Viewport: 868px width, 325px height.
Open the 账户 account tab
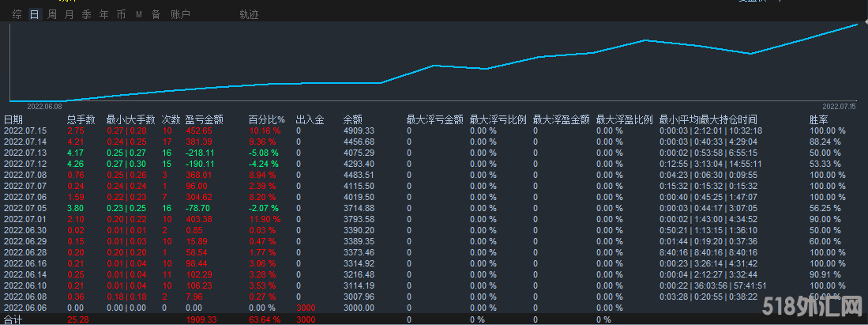coord(180,14)
